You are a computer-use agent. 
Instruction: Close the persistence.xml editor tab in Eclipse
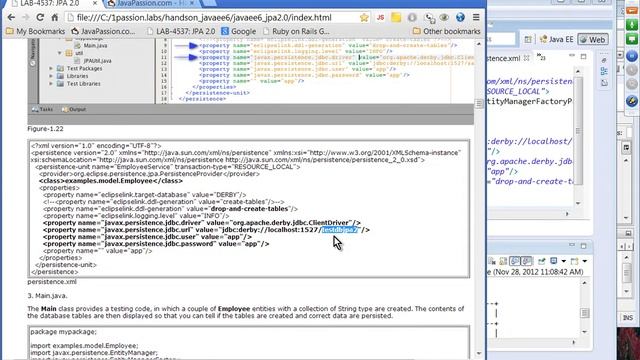[527, 58]
